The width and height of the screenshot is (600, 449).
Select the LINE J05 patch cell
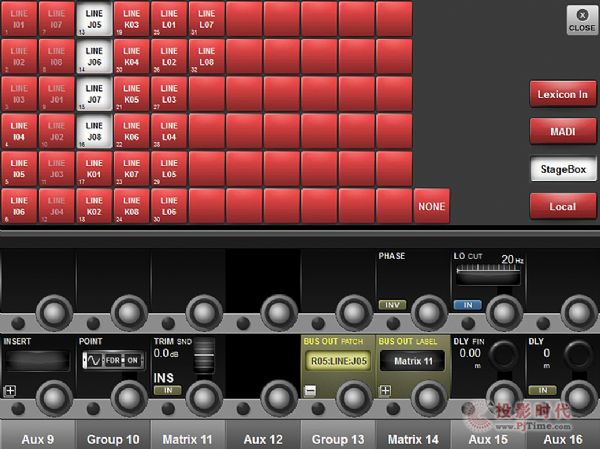(x=94, y=19)
